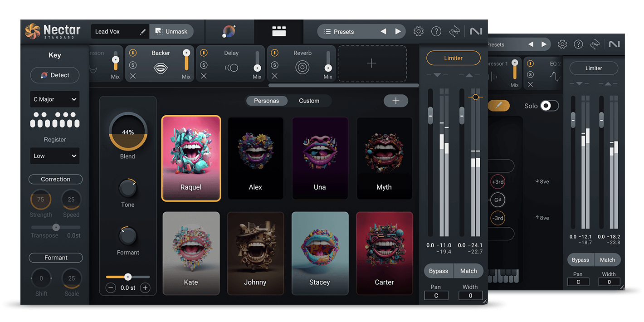Go to the next preset arrow in front window
644x322 pixels.
[x=398, y=31]
